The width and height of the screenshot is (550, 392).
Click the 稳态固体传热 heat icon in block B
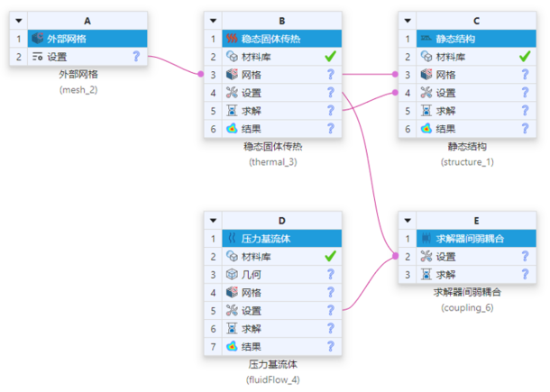pos(232,38)
